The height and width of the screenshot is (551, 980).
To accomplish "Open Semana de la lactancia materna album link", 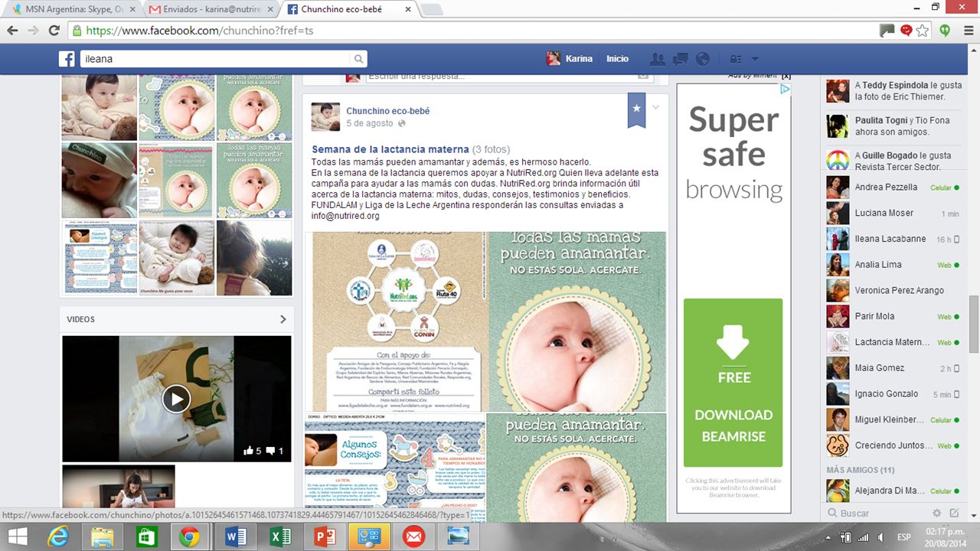I will click(390, 149).
